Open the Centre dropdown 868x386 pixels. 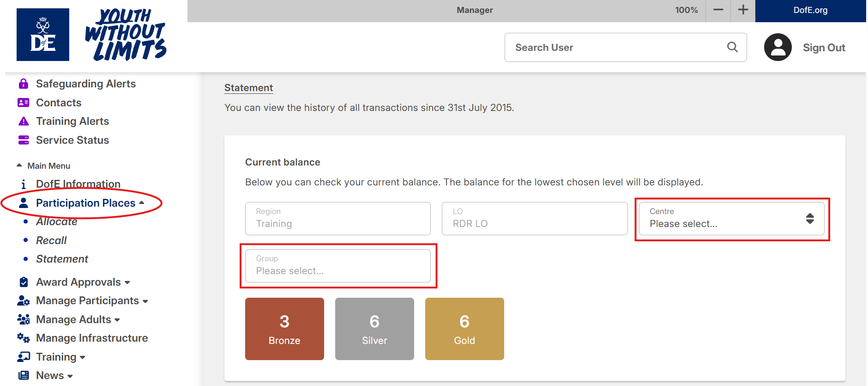point(732,219)
